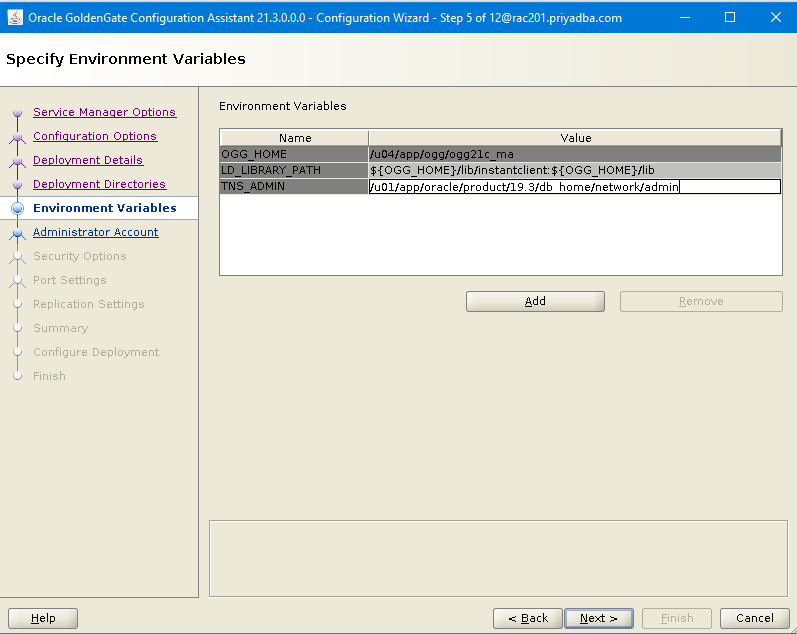The image size is (797, 634).
Task: Select Environment Variables step
Action: click(x=105, y=208)
